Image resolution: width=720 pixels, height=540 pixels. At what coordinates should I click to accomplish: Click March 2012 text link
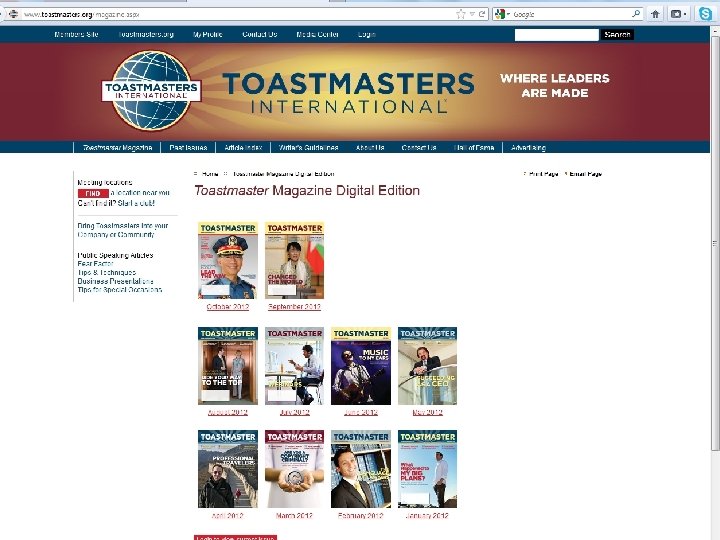point(294,516)
